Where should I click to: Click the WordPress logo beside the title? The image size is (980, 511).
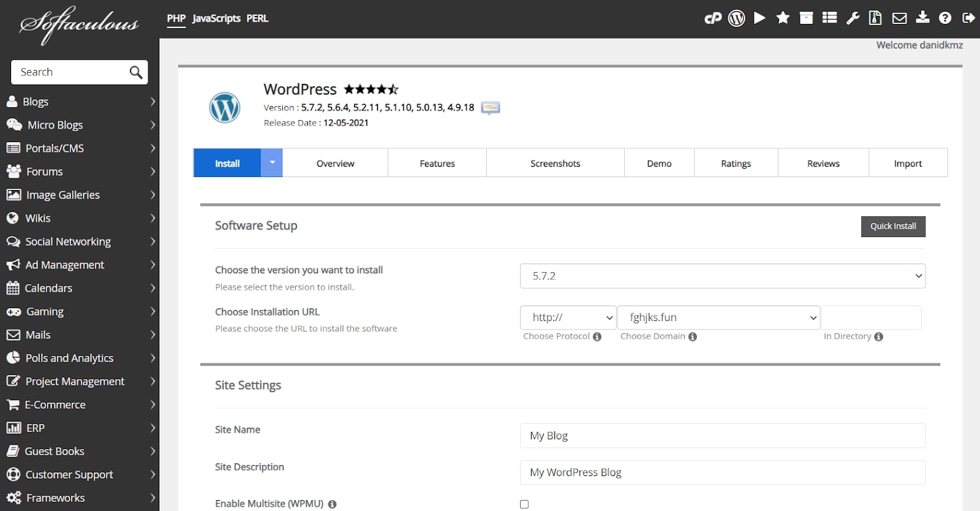[225, 108]
